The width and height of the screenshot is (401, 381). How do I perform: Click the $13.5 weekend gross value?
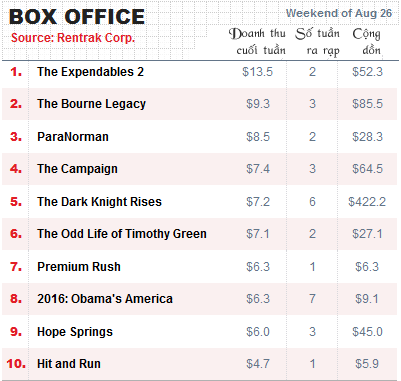point(257,72)
